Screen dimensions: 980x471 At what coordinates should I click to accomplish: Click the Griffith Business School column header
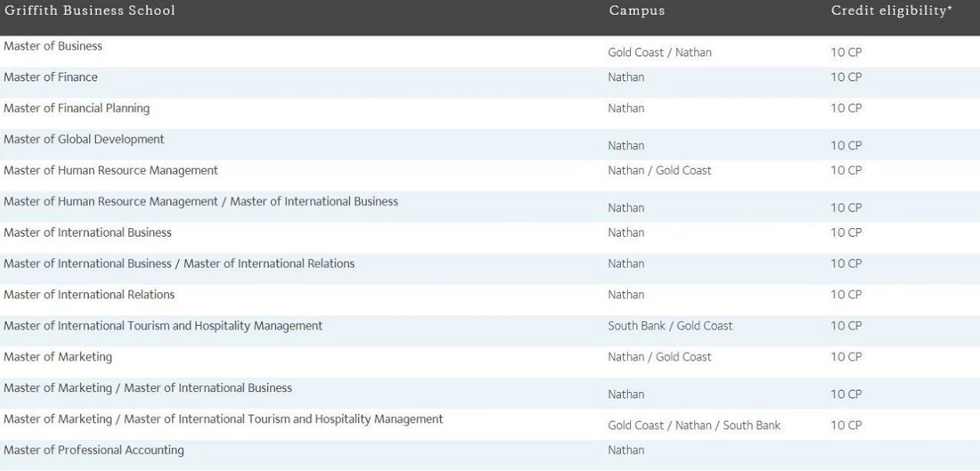pyautogui.click(x=90, y=11)
